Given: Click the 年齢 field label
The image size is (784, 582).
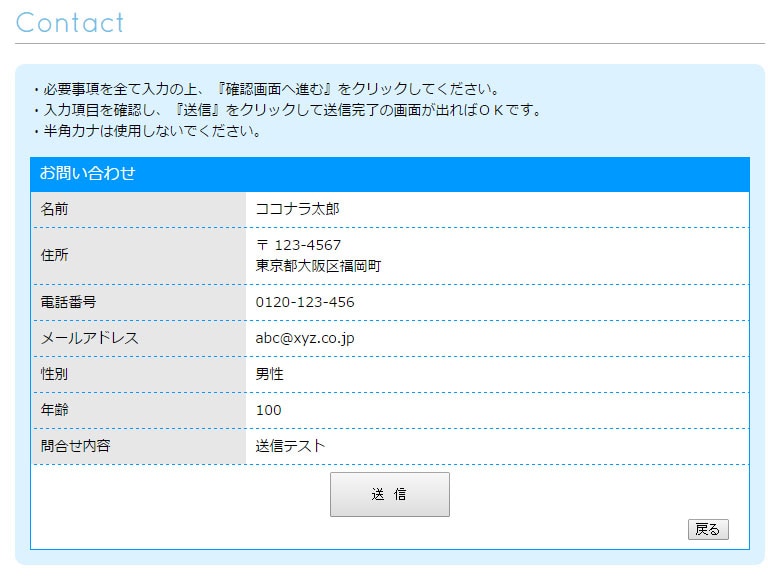Looking at the screenshot, I should point(54,410).
